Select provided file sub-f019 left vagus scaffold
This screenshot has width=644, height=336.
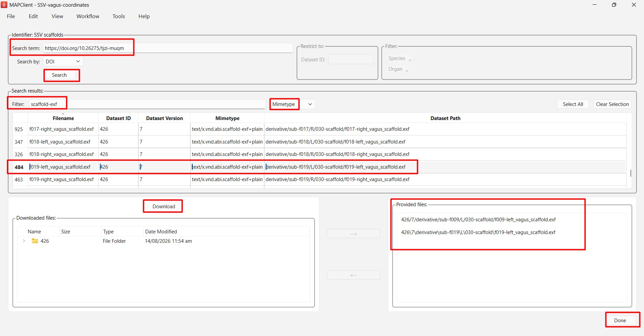pyautogui.click(x=478, y=232)
